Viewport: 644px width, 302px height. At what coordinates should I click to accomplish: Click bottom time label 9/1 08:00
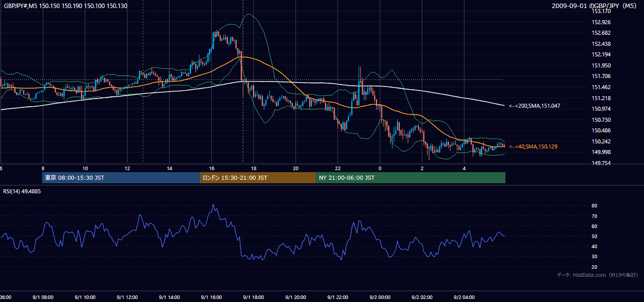point(43,297)
